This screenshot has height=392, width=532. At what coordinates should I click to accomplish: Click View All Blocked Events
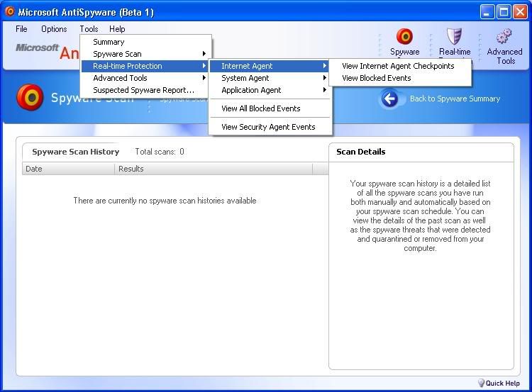pyautogui.click(x=270, y=108)
